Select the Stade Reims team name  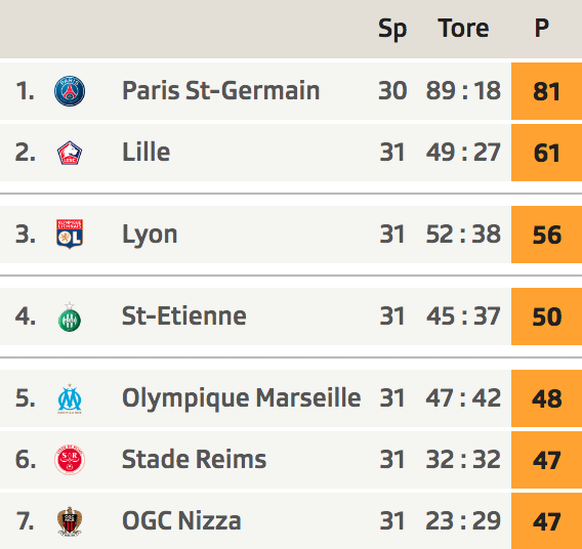pyautogui.click(x=194, y=459)
